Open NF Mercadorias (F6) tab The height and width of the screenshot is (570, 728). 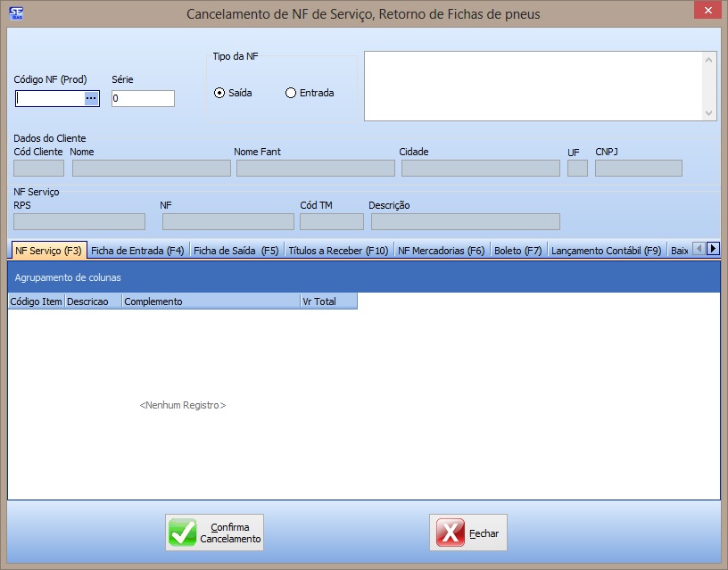point(441,251)
